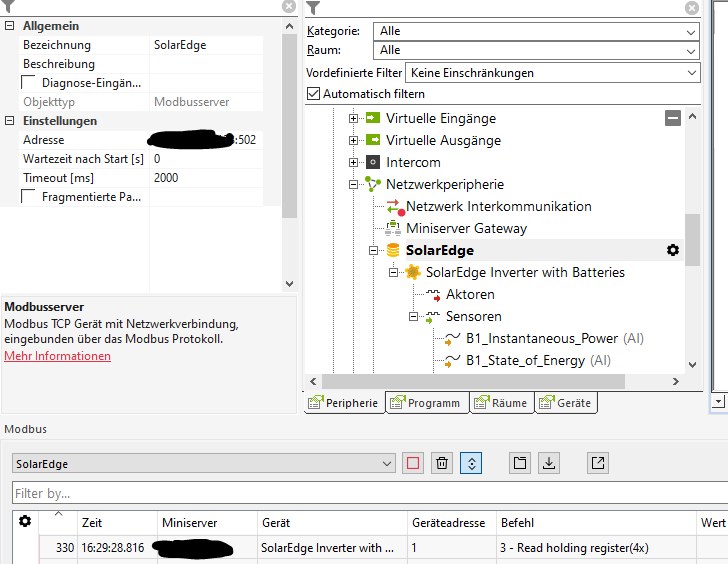Click the Sensoren icon in tree

[433, 317]
